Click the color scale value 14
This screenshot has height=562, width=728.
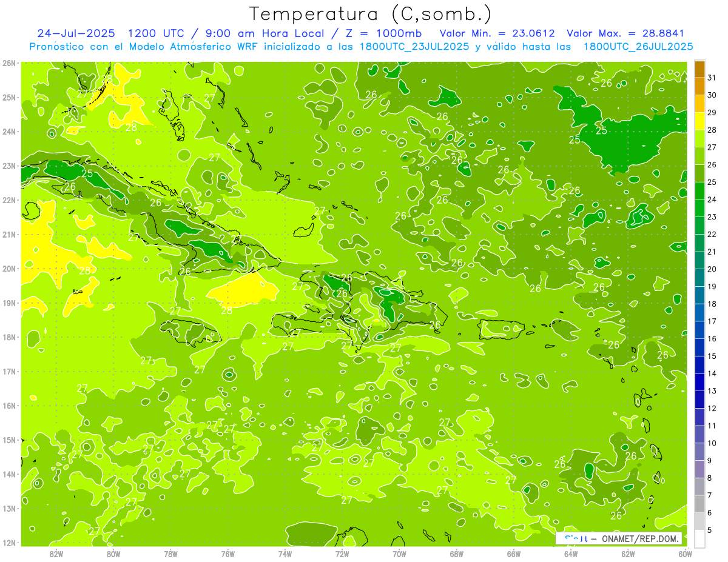(712, 373)
